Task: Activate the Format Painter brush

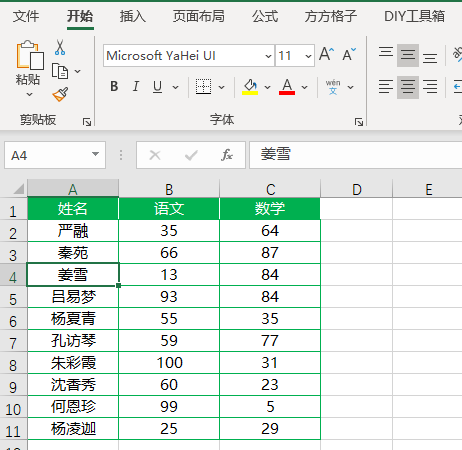Action: coord(60,94)
